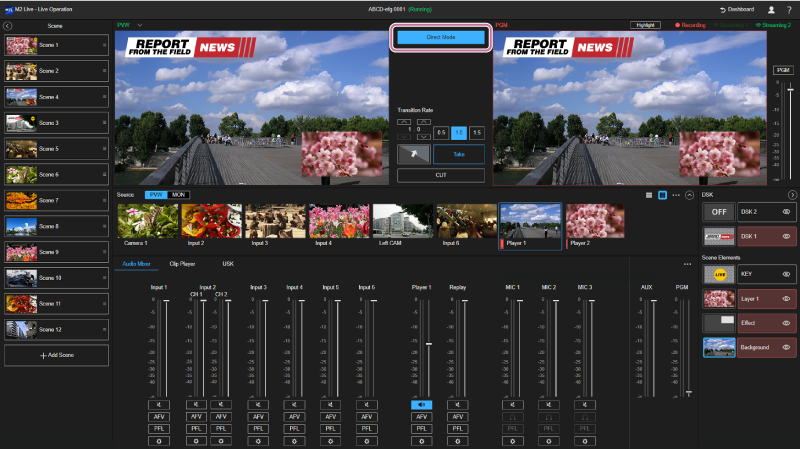
Task: Mute the Input 3 audio channel
Action: coord(258,405)
